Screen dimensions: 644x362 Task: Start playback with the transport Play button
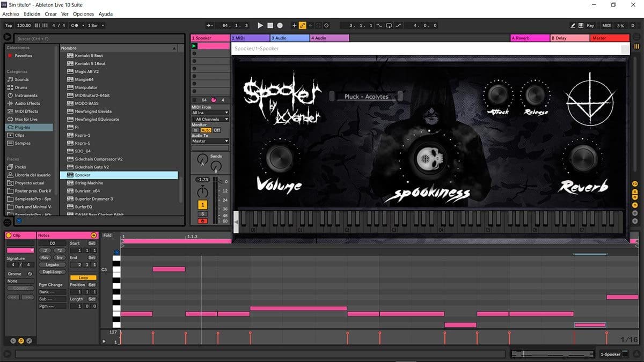(x=260, y=25)
